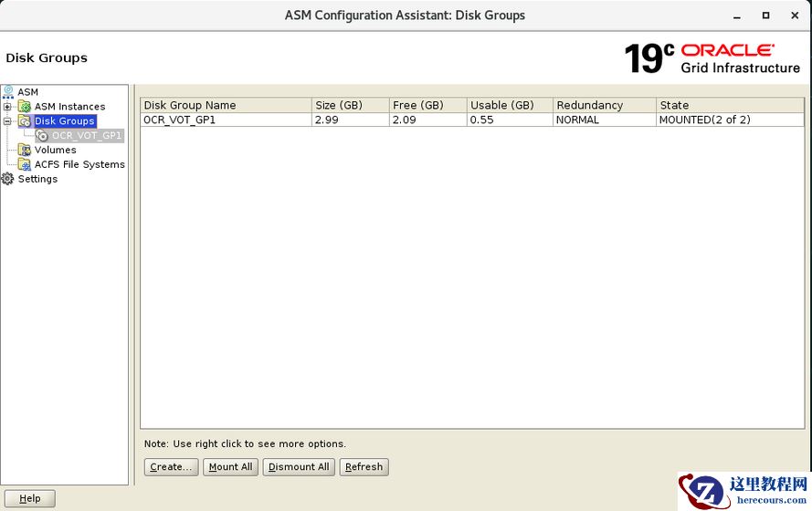The image size is (812, 511).
Task: Maximize the ASM Configuration Assistant window
Action: pos(766,16)
